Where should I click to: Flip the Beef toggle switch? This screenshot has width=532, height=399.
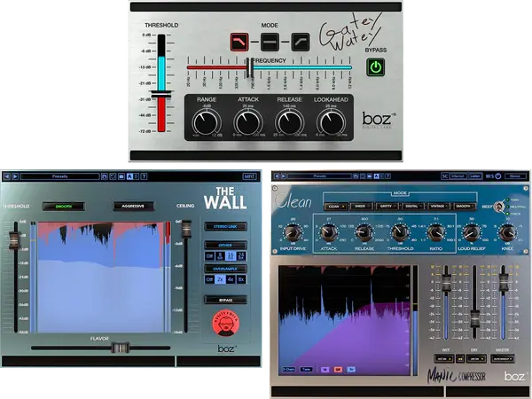coord(498,207)
